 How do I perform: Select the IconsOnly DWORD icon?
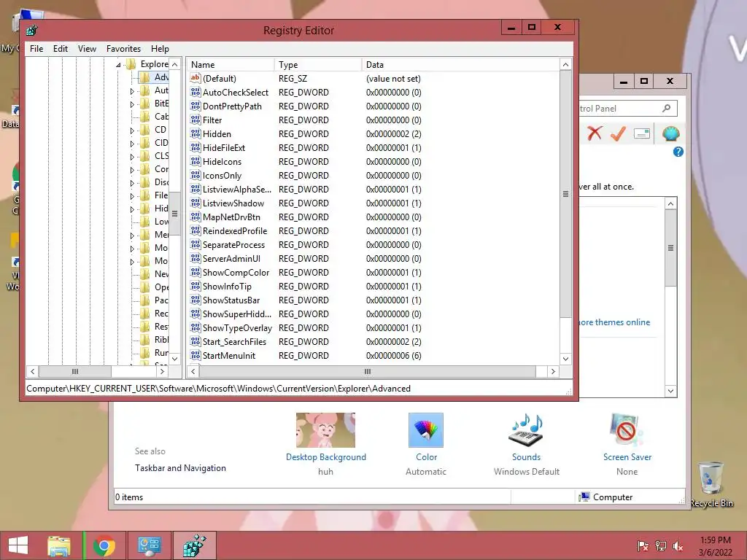196,175
